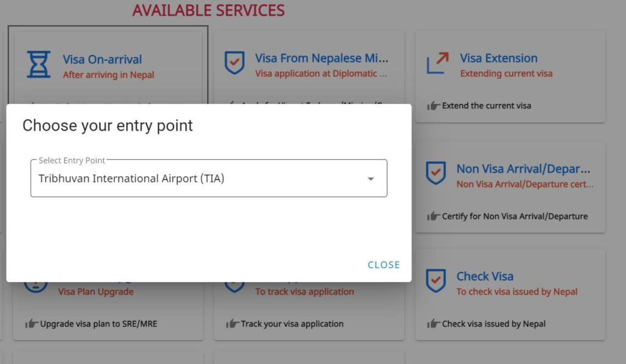Click the arrow icon for Visa Extension
This screenshot has width=626, height=364.
[437, 63]
